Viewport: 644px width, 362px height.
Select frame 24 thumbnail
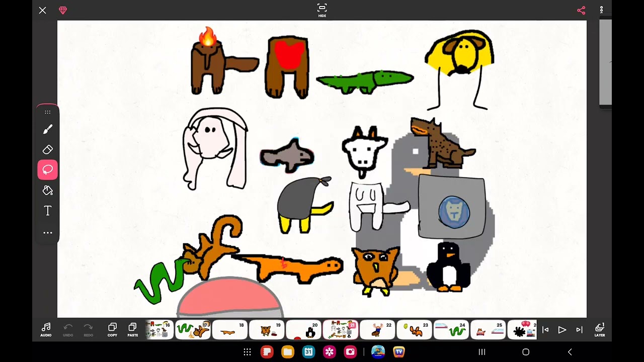tap(451, 330)
